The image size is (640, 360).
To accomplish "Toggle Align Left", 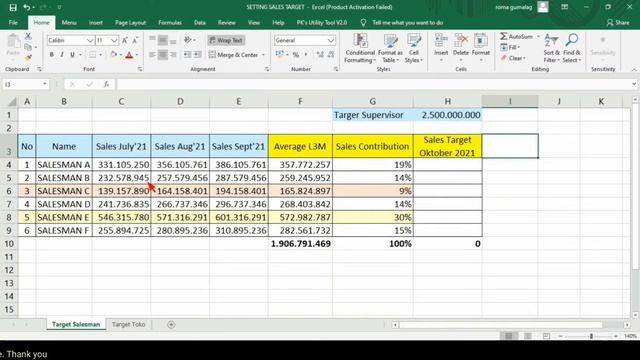I will point(152,55).
